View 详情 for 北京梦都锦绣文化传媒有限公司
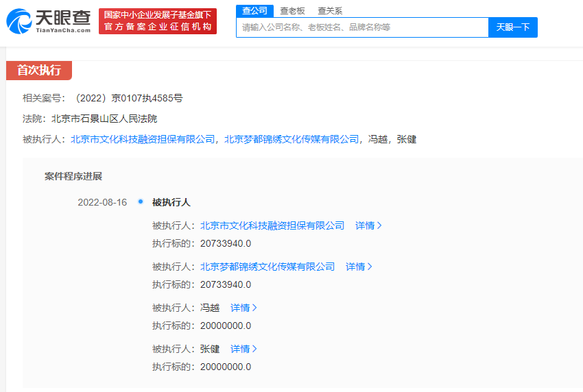This screenshot has height=392, width=583. pos(359,267)
